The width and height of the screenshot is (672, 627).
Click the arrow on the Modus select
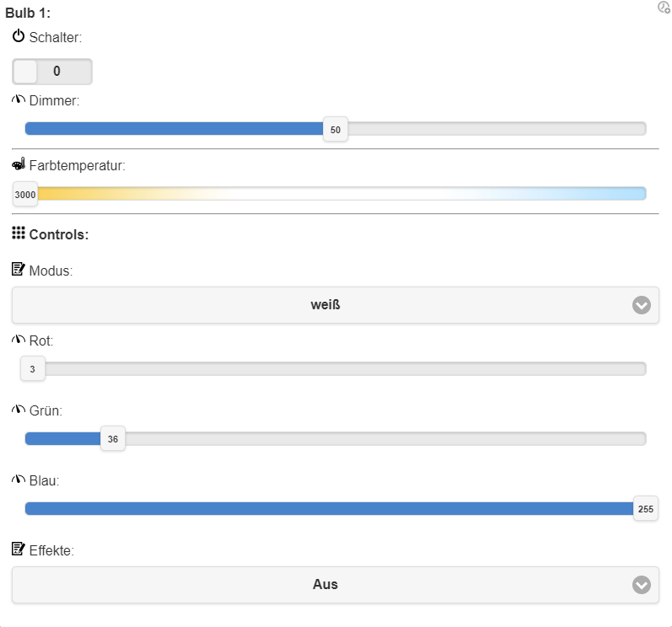pos(642,305)
